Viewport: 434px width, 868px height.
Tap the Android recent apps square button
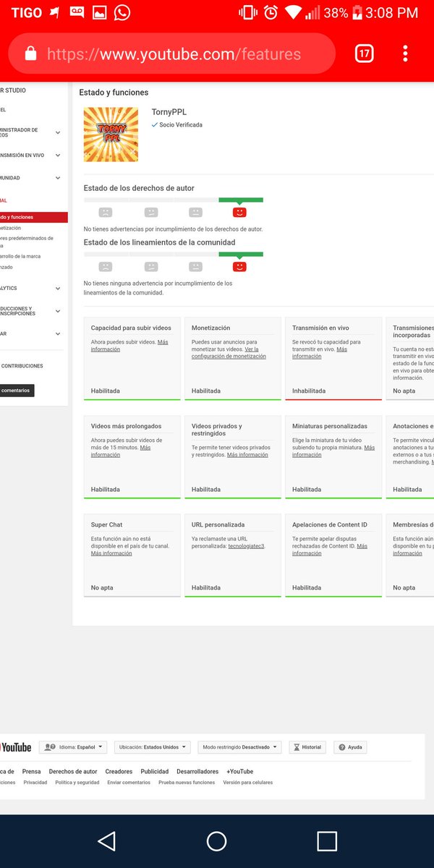click(327, 841)
